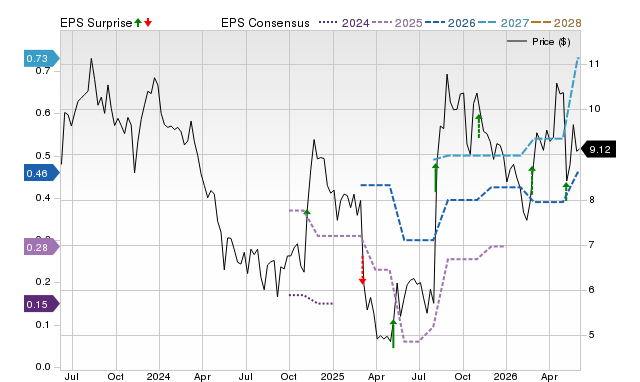640x382 pixels.
Task: Click the 5 price axis label
Action: tap(591, 335)
